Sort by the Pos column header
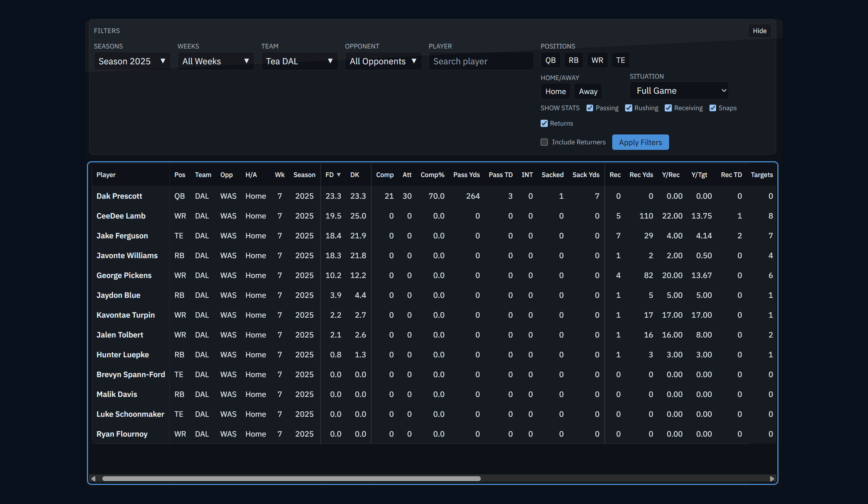The image size is (868, 504). click(x=180, y=175)
